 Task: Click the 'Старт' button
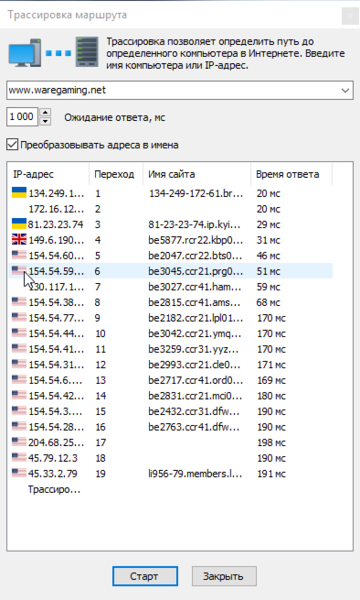click(x=145, y=576)
